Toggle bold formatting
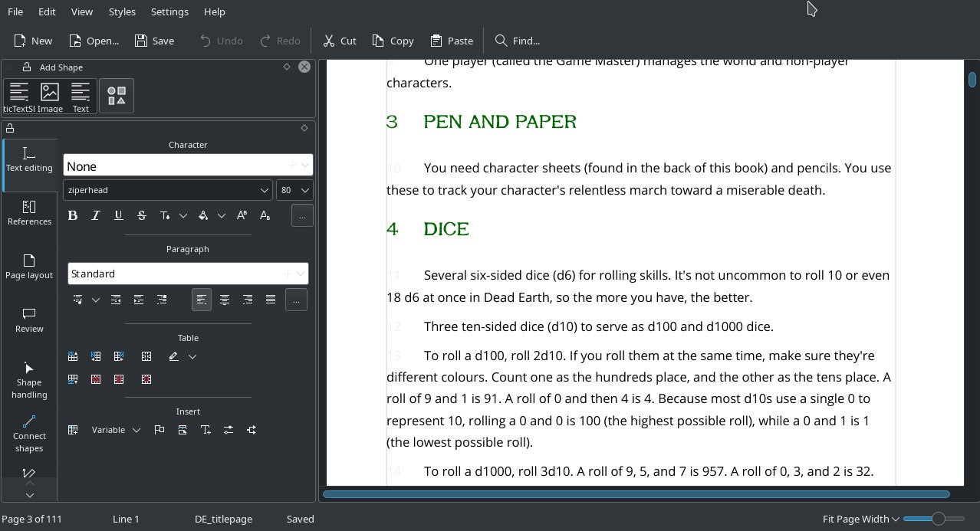 (x=73, y=216)
